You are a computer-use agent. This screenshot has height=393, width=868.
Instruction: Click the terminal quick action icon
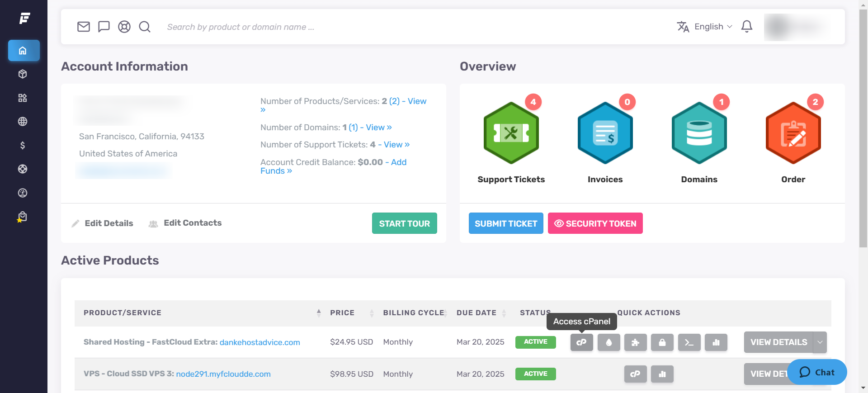[689, 342]
